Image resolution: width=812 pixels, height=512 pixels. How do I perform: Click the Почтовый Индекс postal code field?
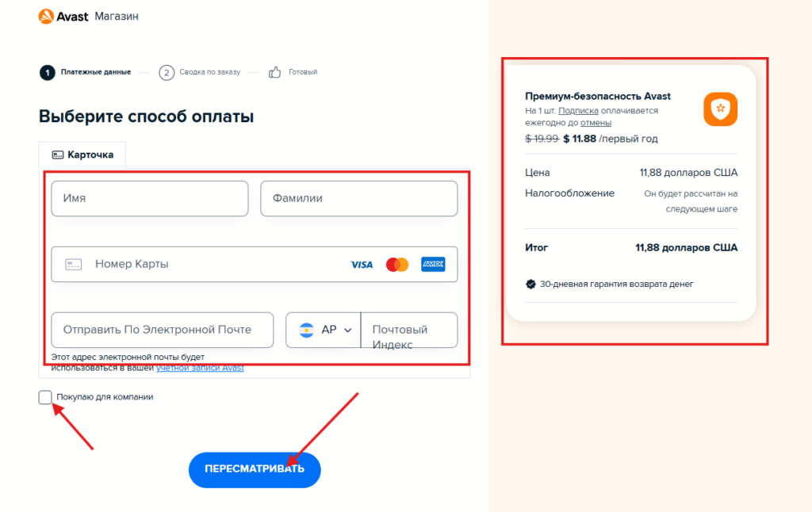pos(409,331)
